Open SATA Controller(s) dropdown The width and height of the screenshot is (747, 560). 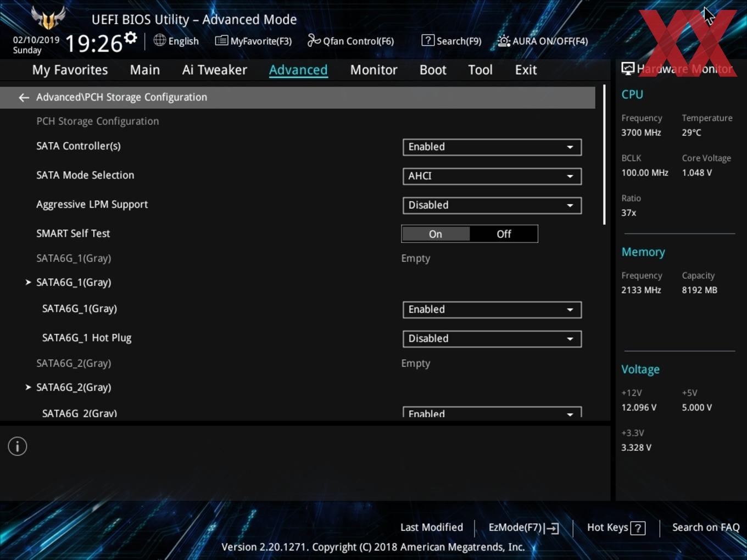click(x=492, y=147)
